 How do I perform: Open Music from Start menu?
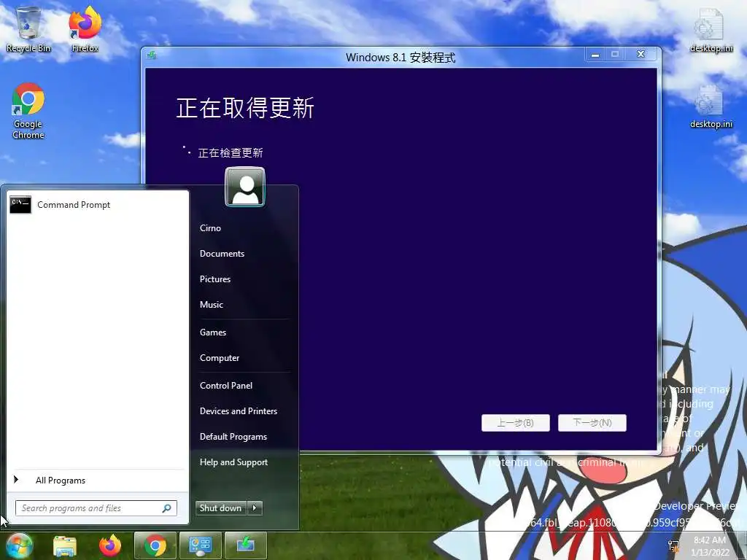212,305
